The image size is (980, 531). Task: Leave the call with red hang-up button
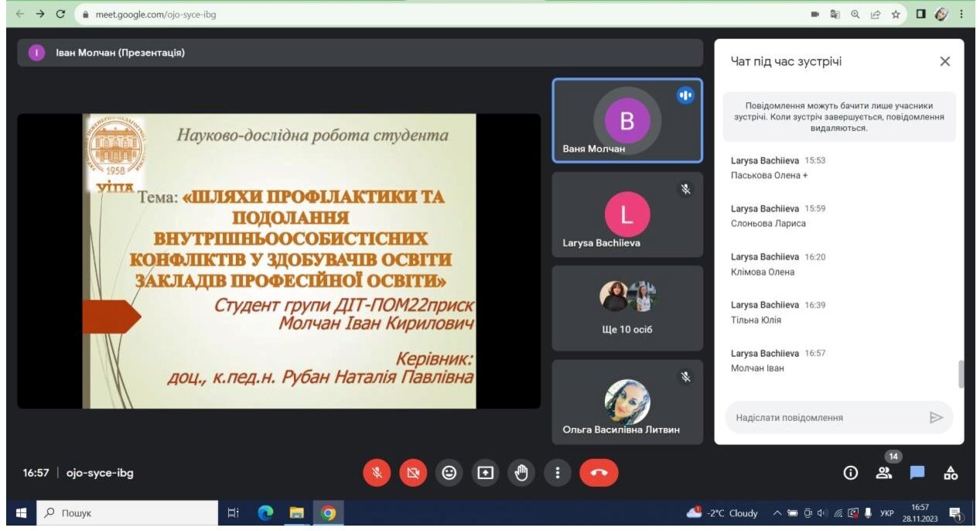point(599,473)
